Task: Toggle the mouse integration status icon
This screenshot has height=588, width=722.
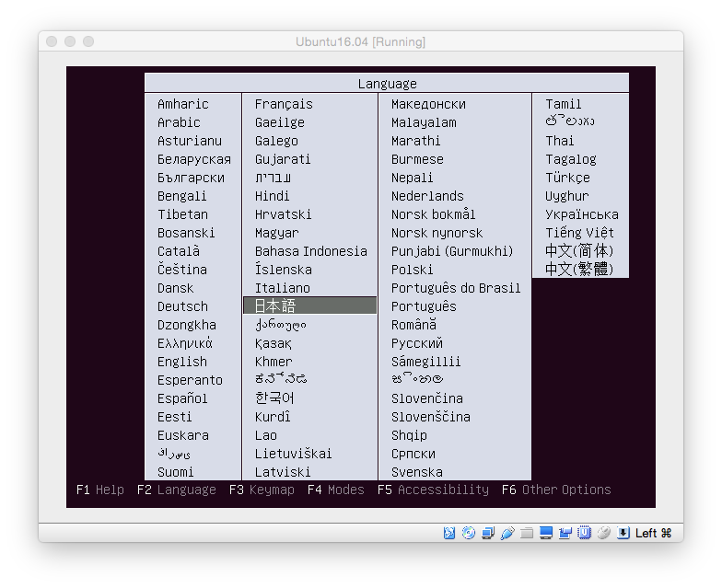Action: click(604, 533)
